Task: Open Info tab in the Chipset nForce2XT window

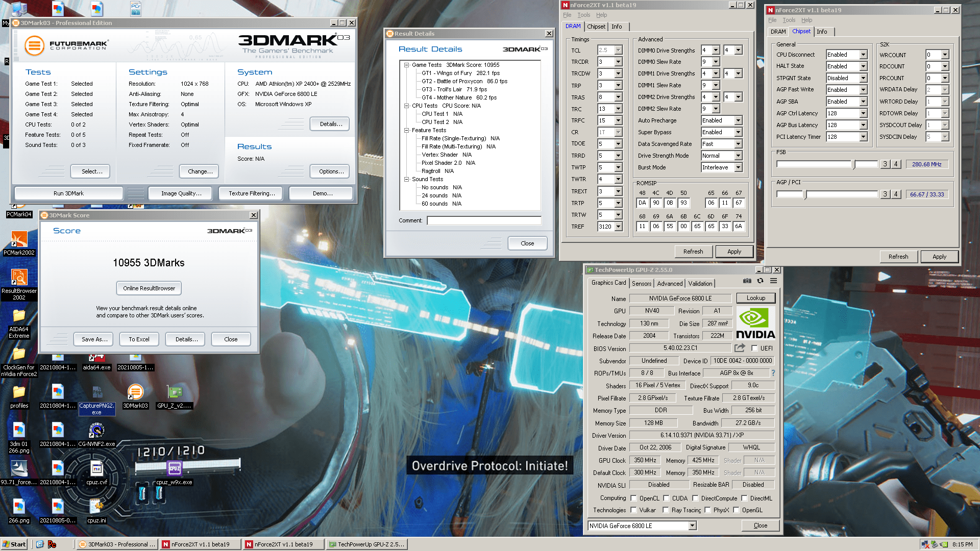Action: (x=822, y=32)
